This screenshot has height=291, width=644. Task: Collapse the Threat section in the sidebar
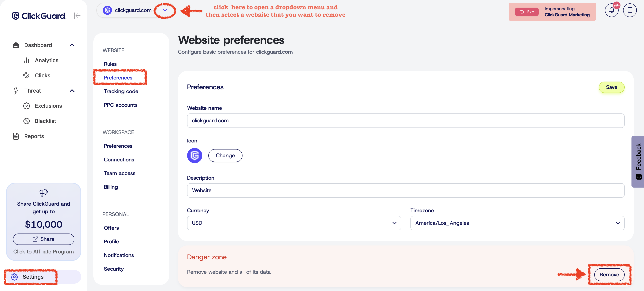point(72,90)
